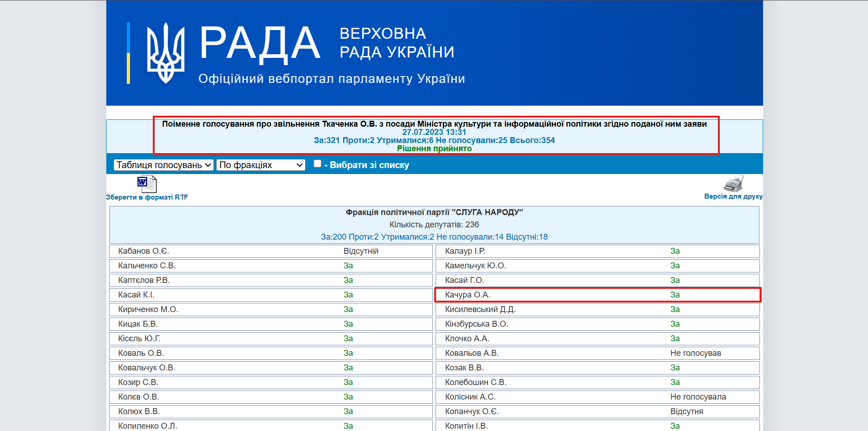
Task: Select deputy name 'Клочко А.А.'
Action: click(x=467, y=339)
